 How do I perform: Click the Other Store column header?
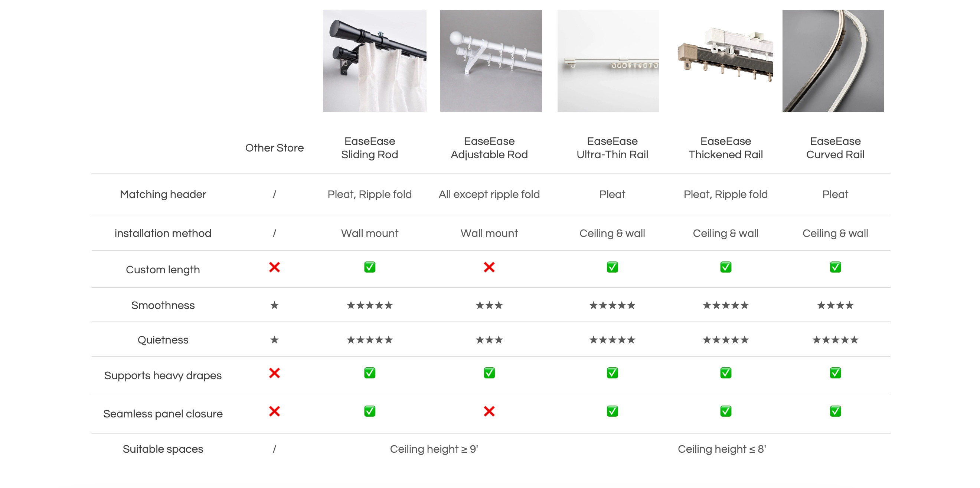[x=274, y=148]
